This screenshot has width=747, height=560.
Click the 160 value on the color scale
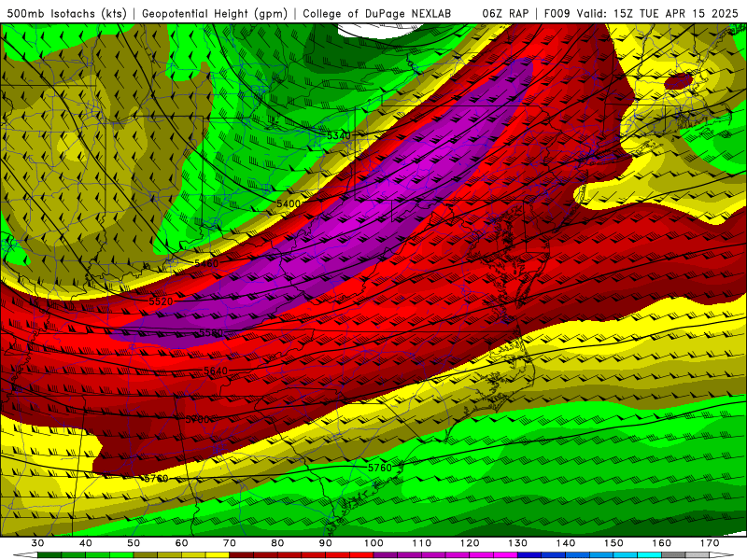point(662,543)
